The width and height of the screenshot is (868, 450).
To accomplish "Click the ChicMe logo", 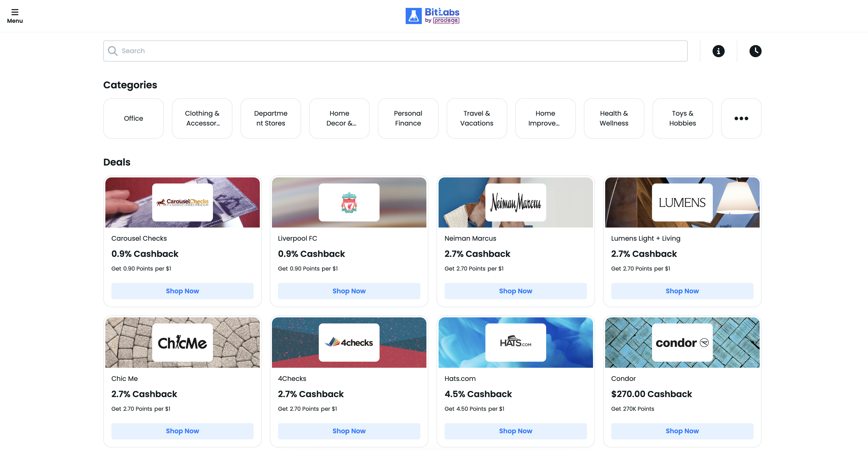I will pyautogui.click(x=182, y=342).
